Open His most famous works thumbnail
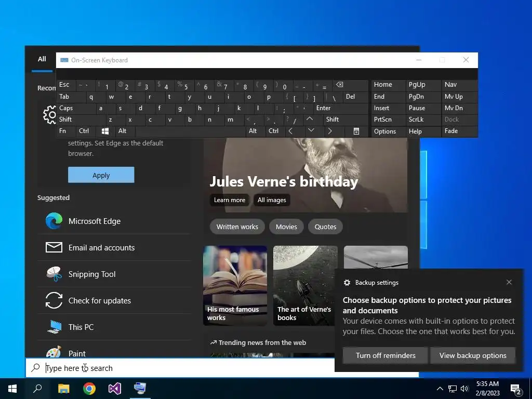The width and height of the screenshot is (532, 399). click(235, 286)
